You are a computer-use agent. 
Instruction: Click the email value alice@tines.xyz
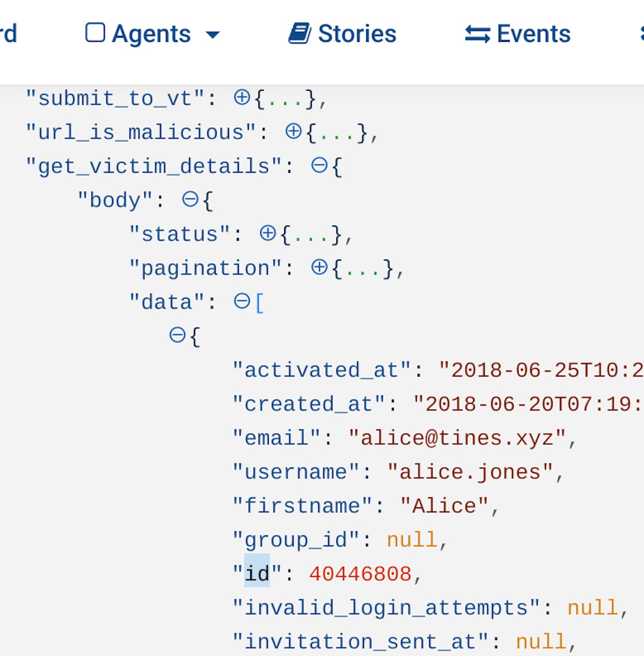(457, 438)
